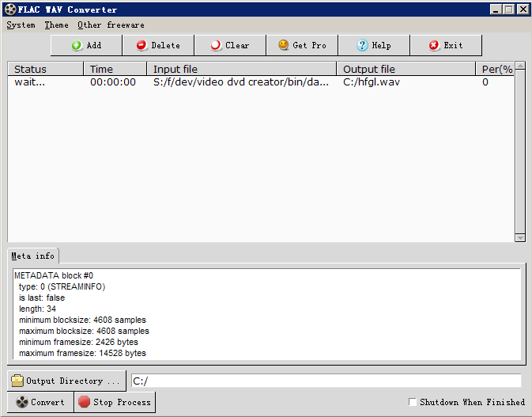Select the 'wait...' status cell

pyautogui.click(x=29, y=82)
